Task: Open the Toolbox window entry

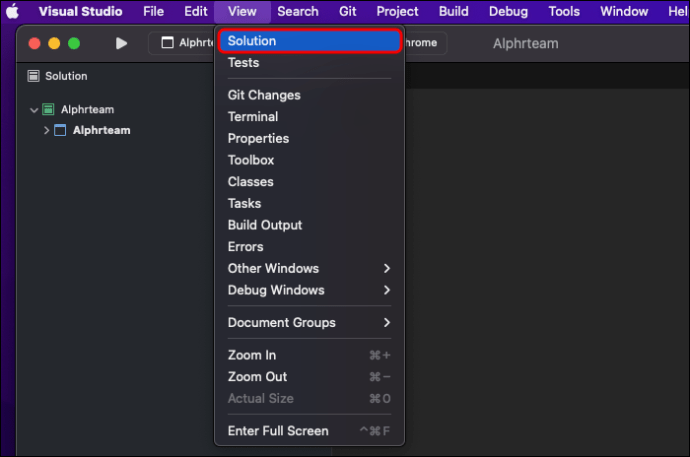Action: pyautogui.click(x=251, y=160)
